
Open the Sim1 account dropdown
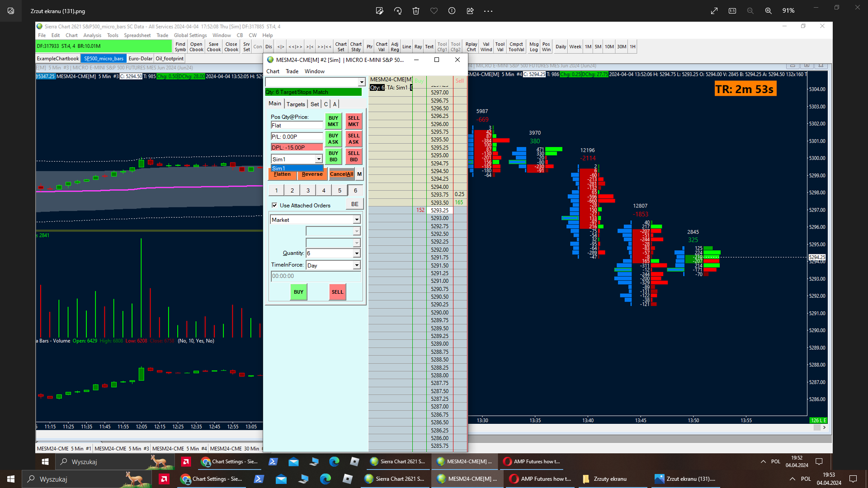click(319, 159)
